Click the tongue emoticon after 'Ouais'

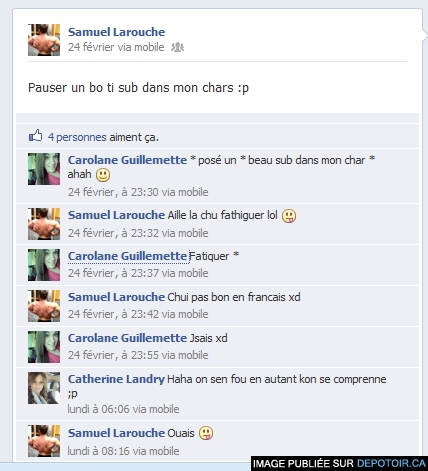pyautogui.click(x=206, y=433)
